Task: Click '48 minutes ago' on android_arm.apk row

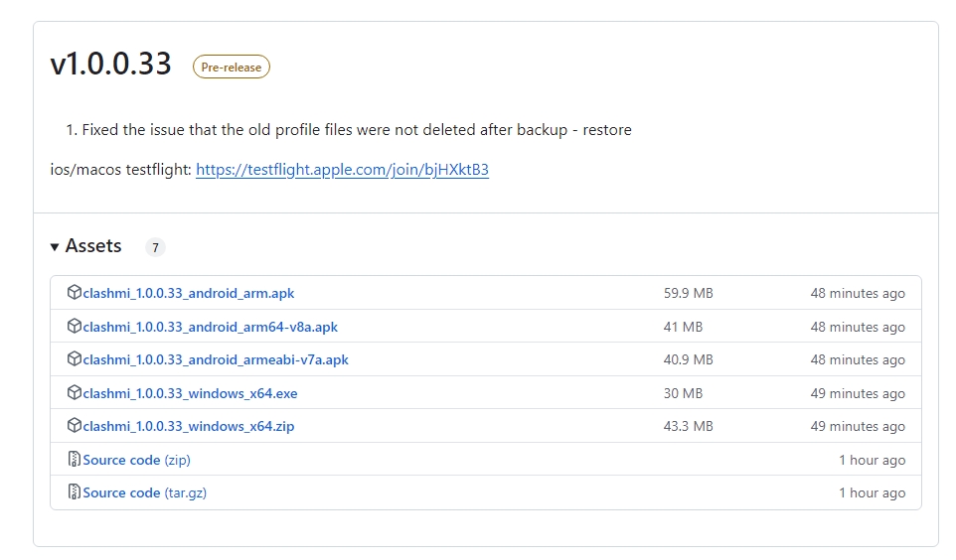Action: pyautogui.click(x=858, y=293)
